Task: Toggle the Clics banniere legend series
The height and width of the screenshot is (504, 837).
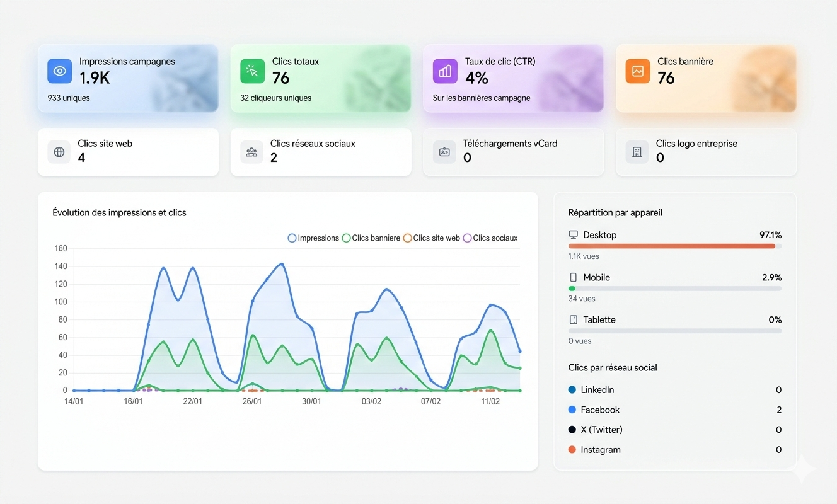Action: [x=371, y=238]
